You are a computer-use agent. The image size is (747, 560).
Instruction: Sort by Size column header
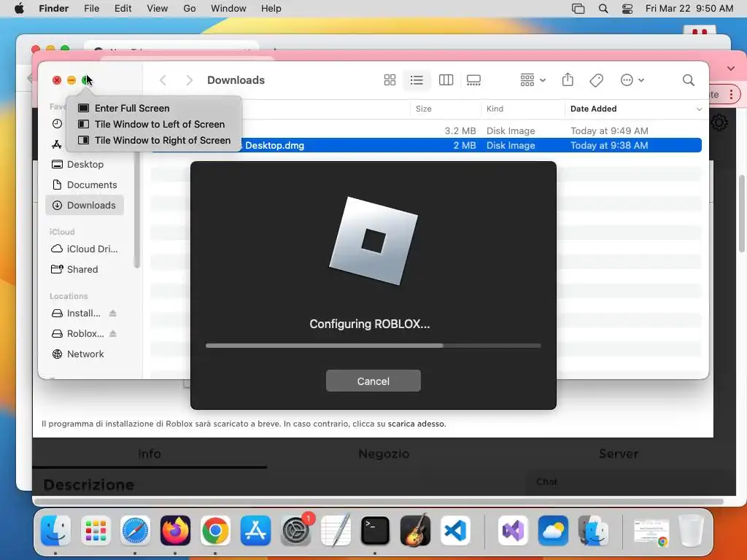(446, 109)
